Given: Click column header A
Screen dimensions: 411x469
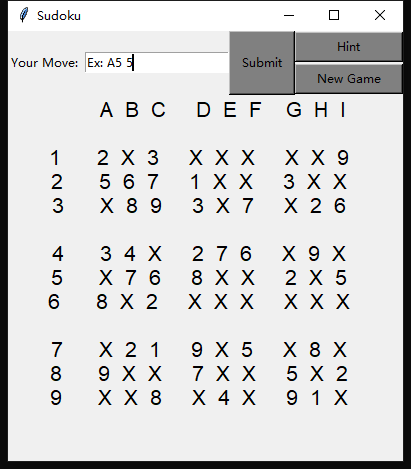Looking at the screenshot, I should [106, 110].
